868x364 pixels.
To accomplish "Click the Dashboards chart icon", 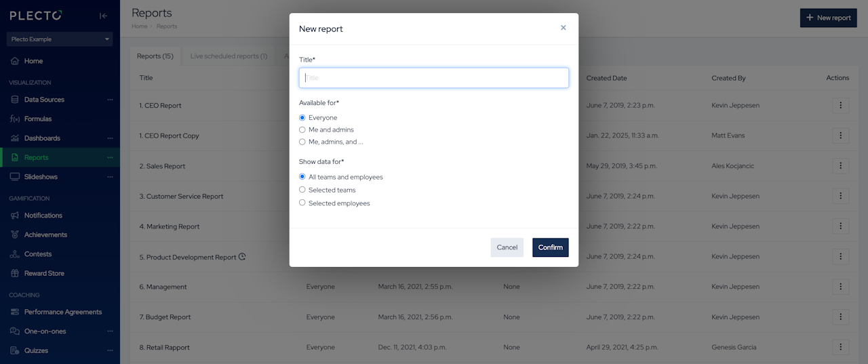I will click(x=15, y=138).
